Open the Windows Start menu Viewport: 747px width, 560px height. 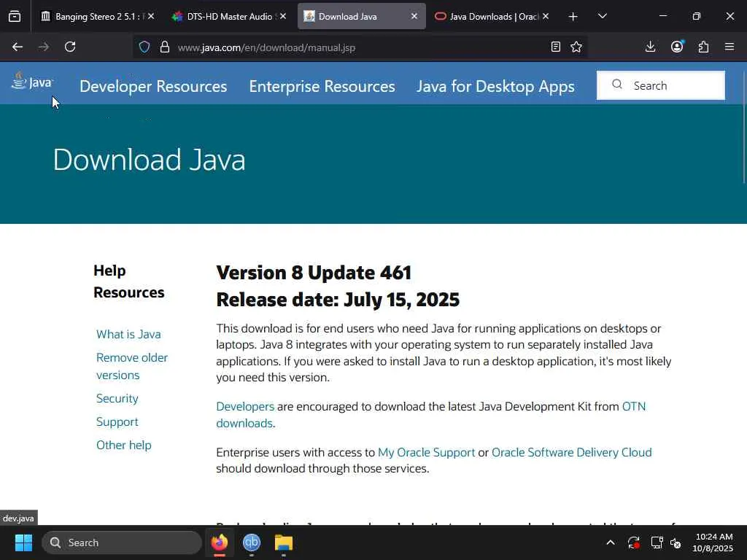(23, 542)
